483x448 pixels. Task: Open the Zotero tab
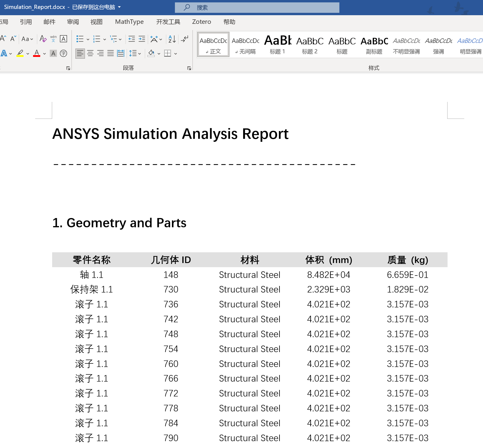click(x=202, y=22)
